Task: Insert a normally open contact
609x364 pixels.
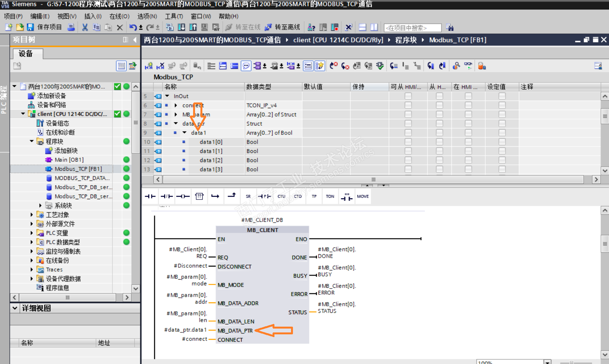Action: [x=150, y=196]
